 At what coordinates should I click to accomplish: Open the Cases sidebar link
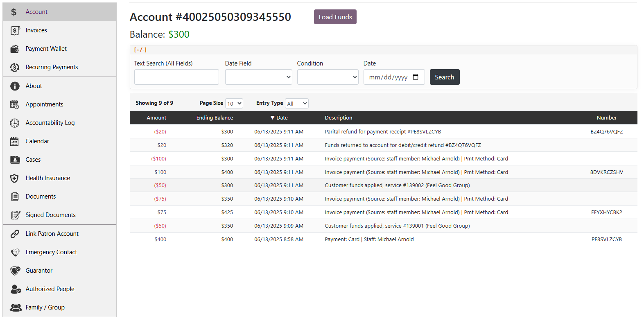(59, 160)
